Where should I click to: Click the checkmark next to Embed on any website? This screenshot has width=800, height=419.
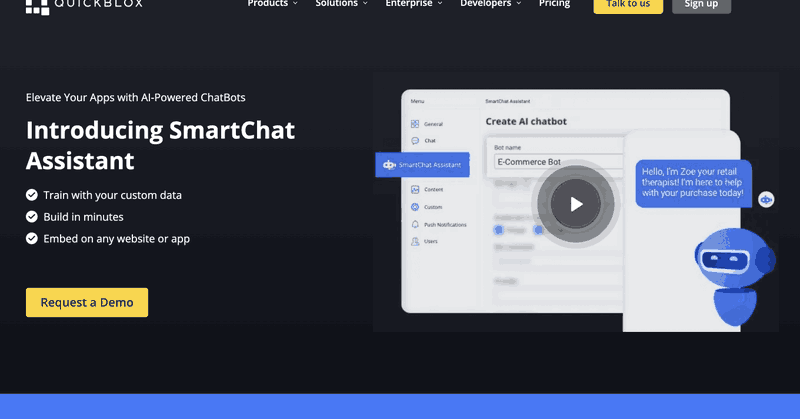click(32, 239)
